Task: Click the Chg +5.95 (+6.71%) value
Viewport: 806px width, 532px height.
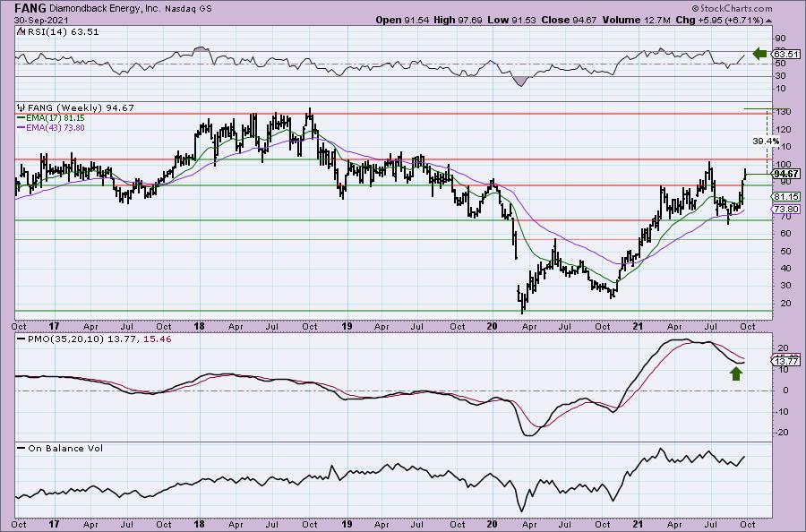Action: tap(719, 20)
